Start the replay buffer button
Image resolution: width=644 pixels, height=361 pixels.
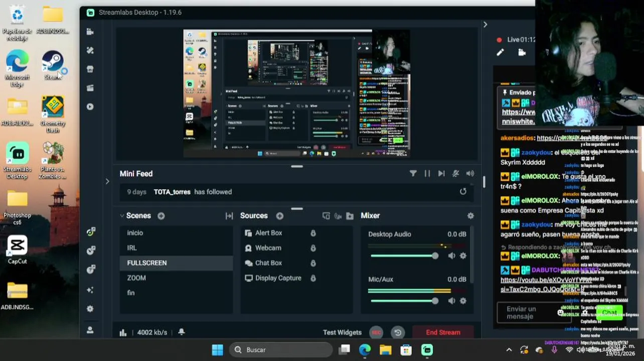pos(398,332)
